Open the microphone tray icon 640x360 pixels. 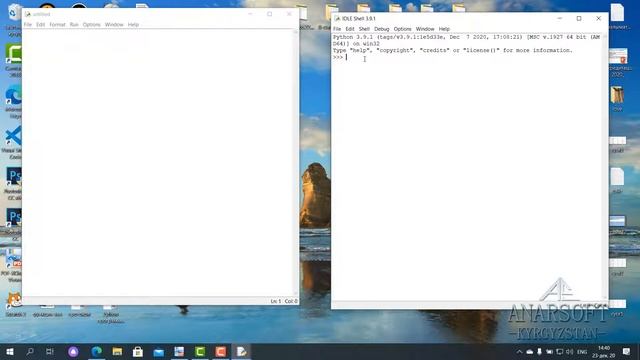[539, 351]
